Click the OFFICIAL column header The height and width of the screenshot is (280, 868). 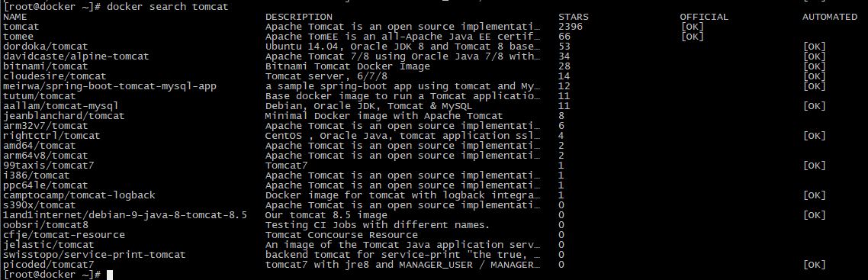click(x=704, y=17)
